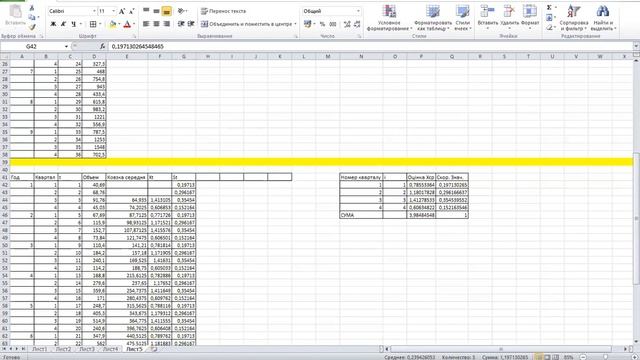
Task: Increase font size with the large A icon
Action: (122, 11)
